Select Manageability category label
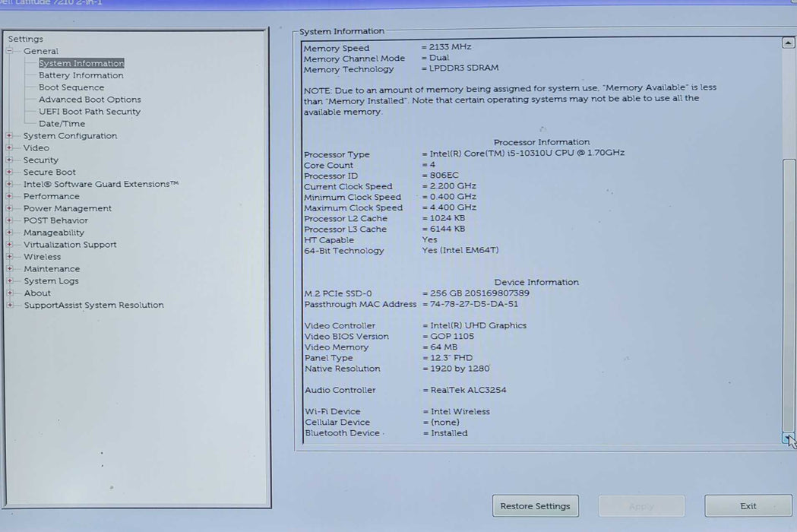The width and height of the screenshot is (797, 532). (x=54, y=233)
